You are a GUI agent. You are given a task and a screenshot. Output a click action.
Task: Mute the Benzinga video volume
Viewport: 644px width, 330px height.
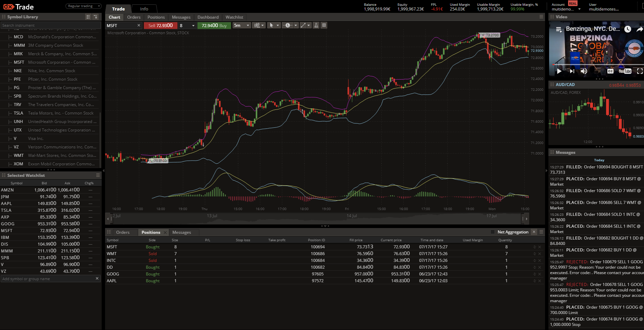pos(584,71)
